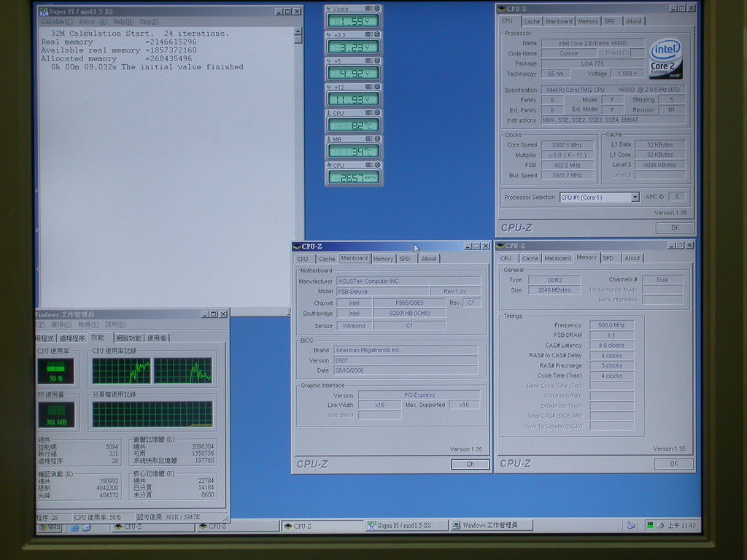The width and height of the screenshot is (747, 560).
Task: Click the thermometer icon beside MB
Action: click(x=329, y=139)
